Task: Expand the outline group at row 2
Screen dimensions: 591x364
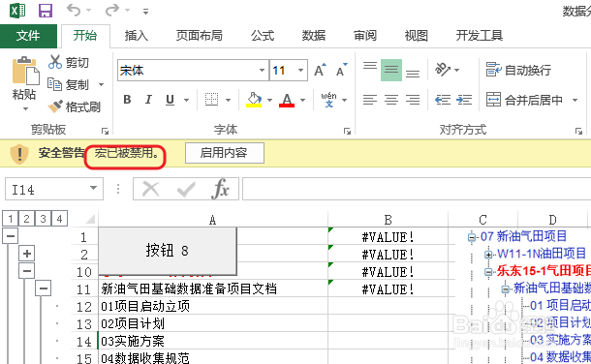Action: (27, 254)
